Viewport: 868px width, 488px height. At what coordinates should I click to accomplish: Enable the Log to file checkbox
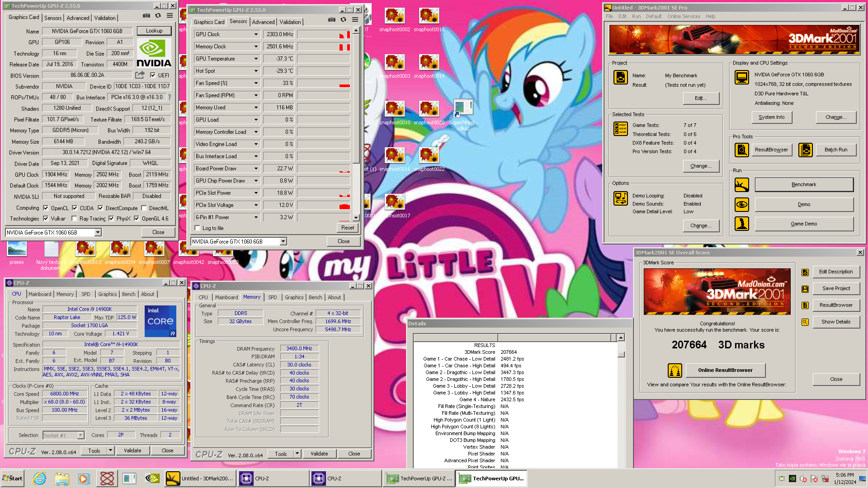click(x=197, y=228)
